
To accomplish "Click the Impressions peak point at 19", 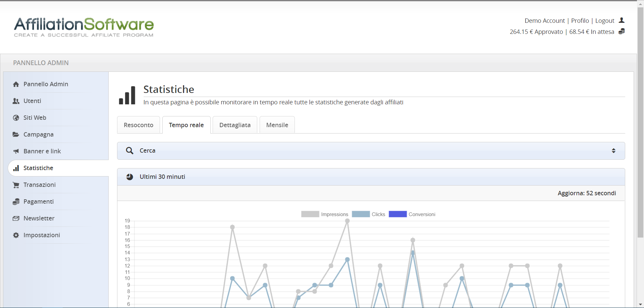I will pos(347,221).
